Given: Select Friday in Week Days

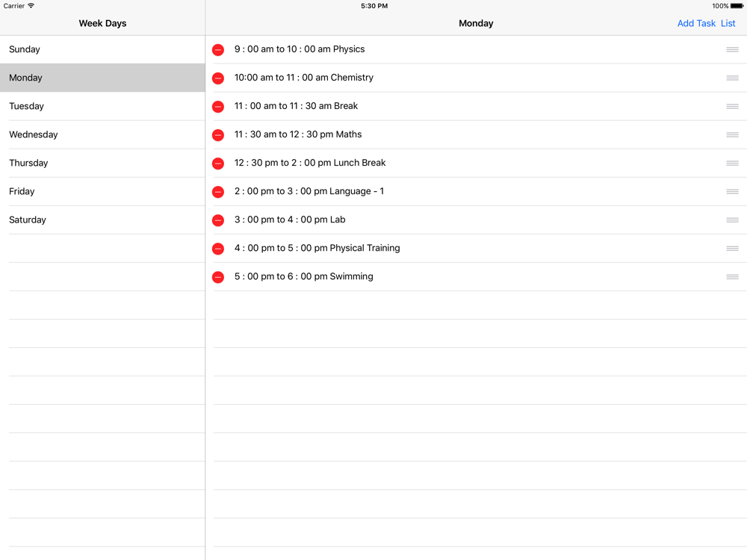Looking at the screenshot, I should coord(102,191).
